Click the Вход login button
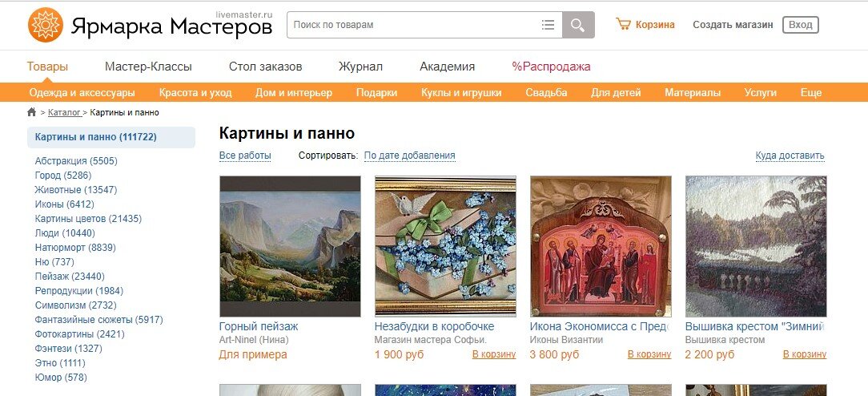This screenshot has height=396, width=868. (801, 25)
